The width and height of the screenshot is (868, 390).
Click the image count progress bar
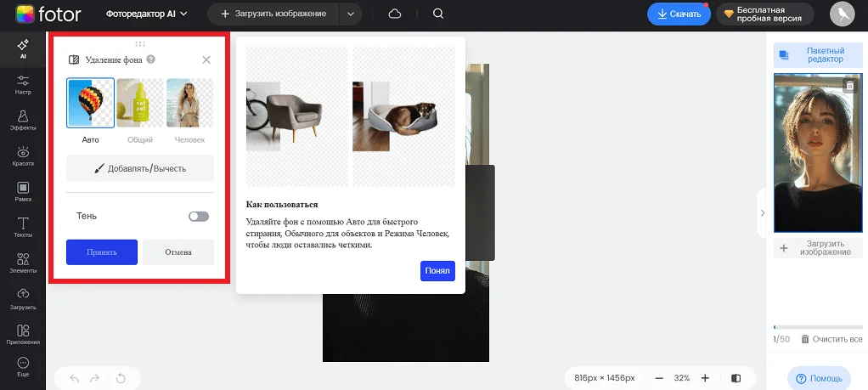click(x=818, y=327)
